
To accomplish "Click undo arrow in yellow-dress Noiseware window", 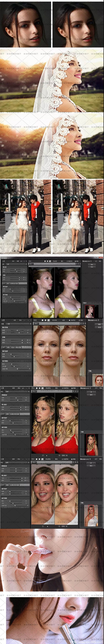I will (x=21, y=261).
